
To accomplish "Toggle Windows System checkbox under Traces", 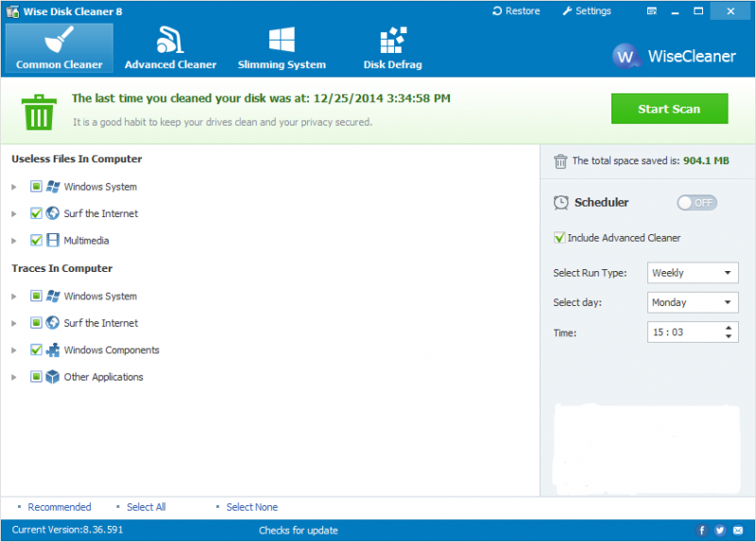I will (36, 296).
